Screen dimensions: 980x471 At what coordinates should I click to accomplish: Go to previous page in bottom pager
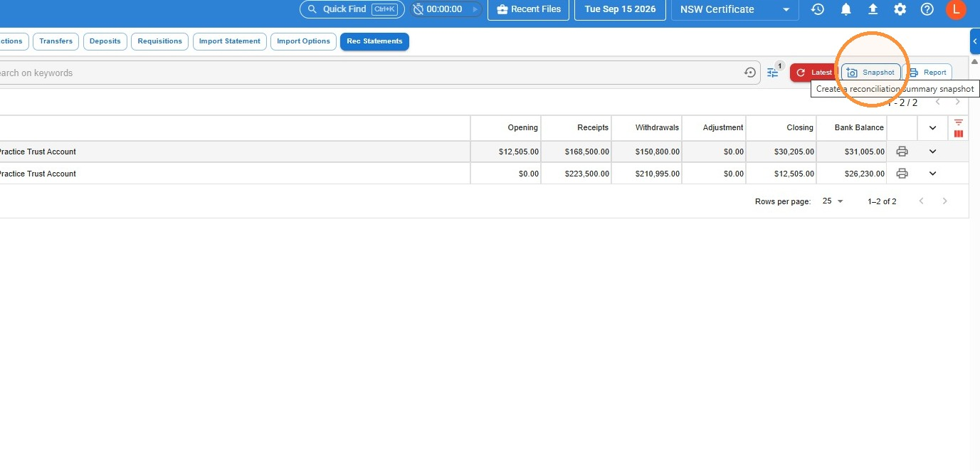(x=922, y=201)
